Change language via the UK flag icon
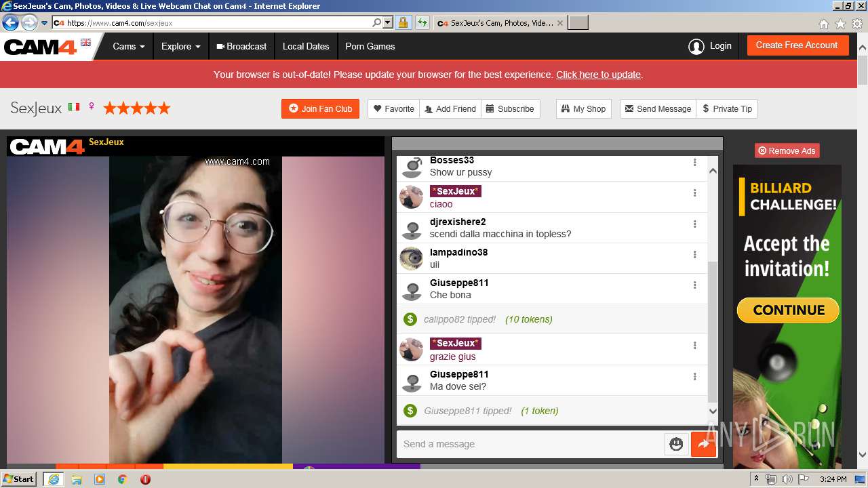Image resolution: width=868 pixels, height=488 pixels. pyautogui.click(x=85, y=43)
